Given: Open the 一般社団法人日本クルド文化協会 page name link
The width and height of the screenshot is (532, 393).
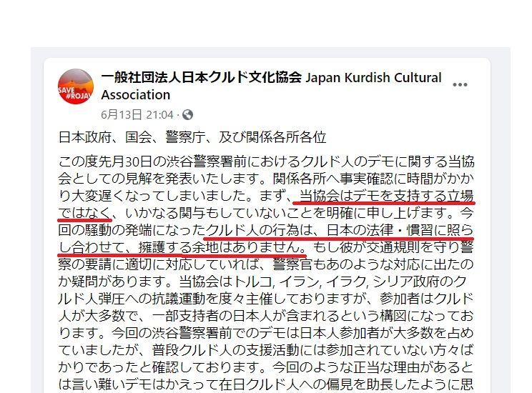Looking at the screenshot, I should pyautogui.click(x=202, y=78).
